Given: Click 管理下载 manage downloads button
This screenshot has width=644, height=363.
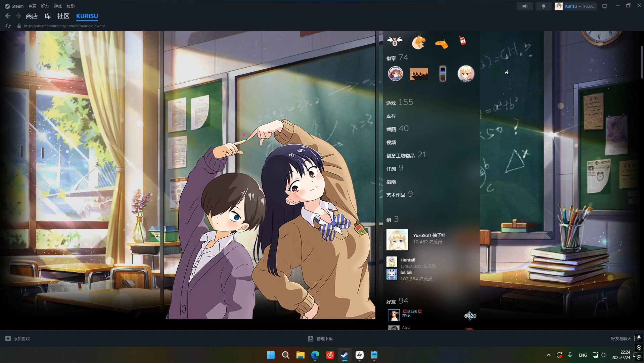Looking at the screenshot, I should click(320, 338).
